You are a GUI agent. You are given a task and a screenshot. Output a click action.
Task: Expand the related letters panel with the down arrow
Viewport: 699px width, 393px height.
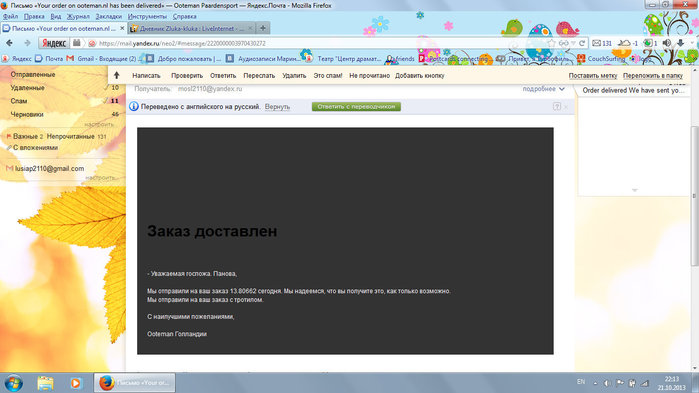(634, 190)
